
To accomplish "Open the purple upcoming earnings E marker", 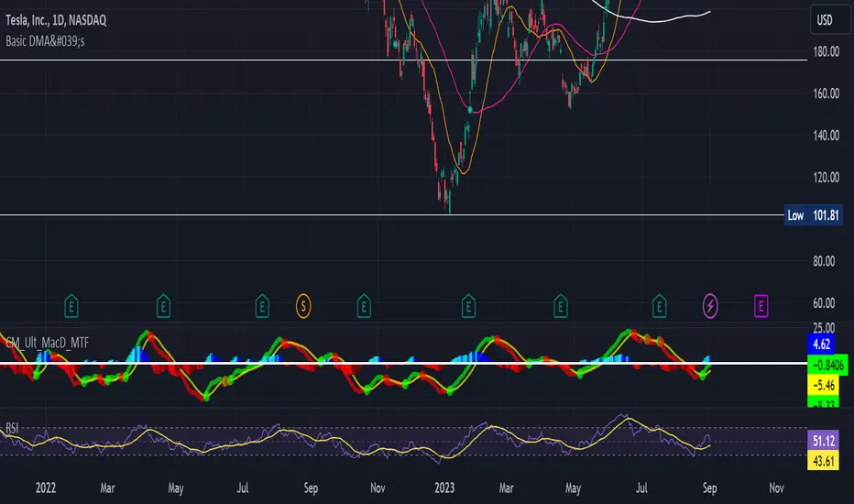I will (761, 306).
